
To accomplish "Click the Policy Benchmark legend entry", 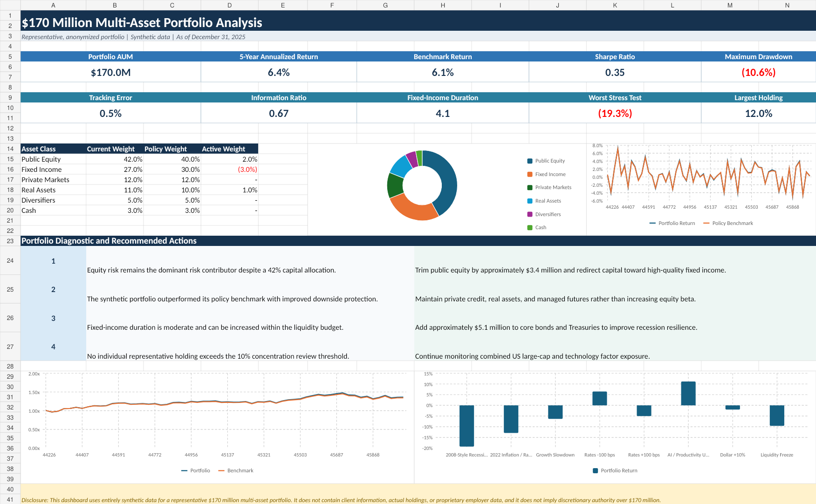I will (x=728, y=223).
